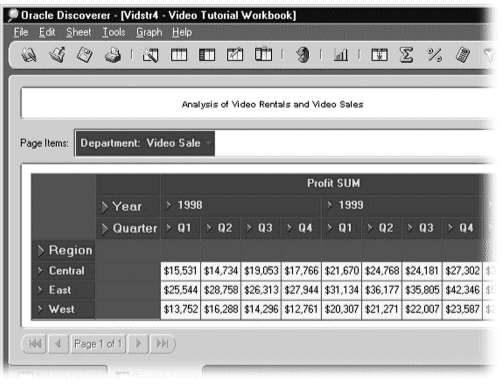Select Central Q2 1999 cell $24,768

point(382,271)
